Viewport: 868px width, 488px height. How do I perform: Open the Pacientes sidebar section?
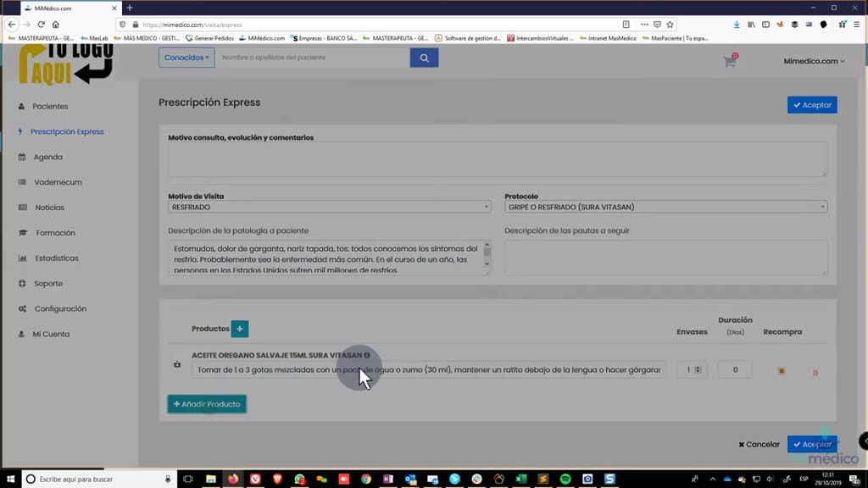coord(50,106)
